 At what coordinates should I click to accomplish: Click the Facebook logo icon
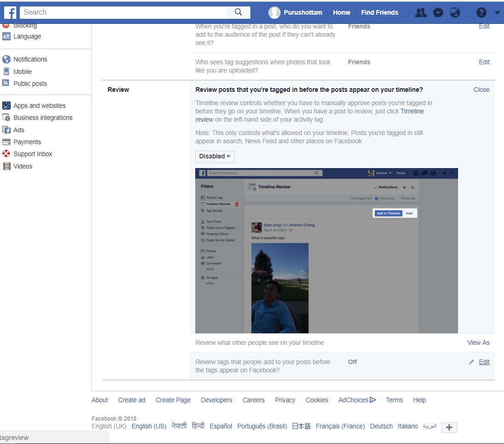point(10,12)
